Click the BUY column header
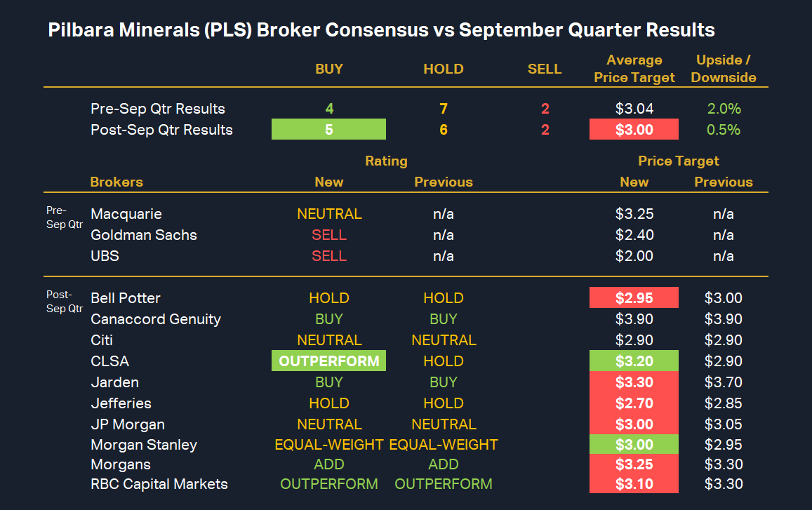This screenshot has width=812, height=510. coord(328,69)
